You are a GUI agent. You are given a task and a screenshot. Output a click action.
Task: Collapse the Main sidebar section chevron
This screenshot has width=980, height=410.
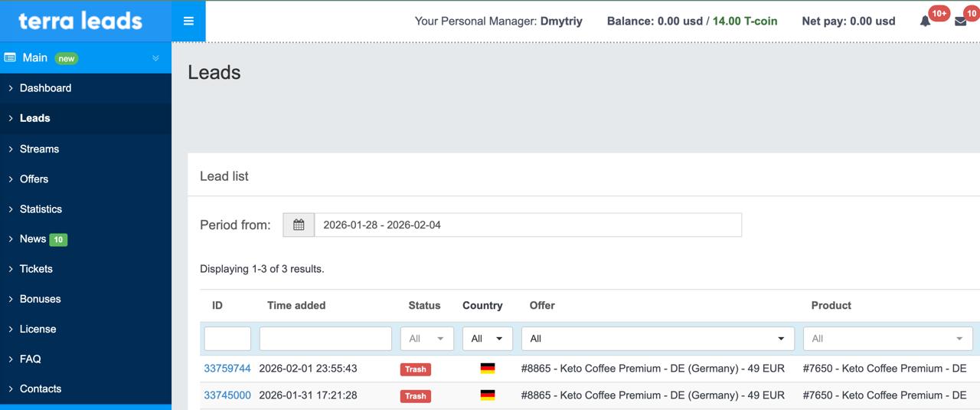(155, 58)
